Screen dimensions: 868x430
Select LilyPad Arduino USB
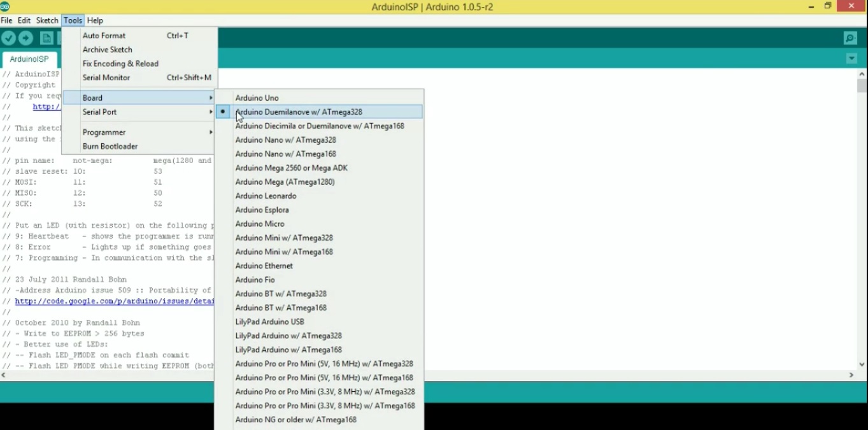click(319, 322)
